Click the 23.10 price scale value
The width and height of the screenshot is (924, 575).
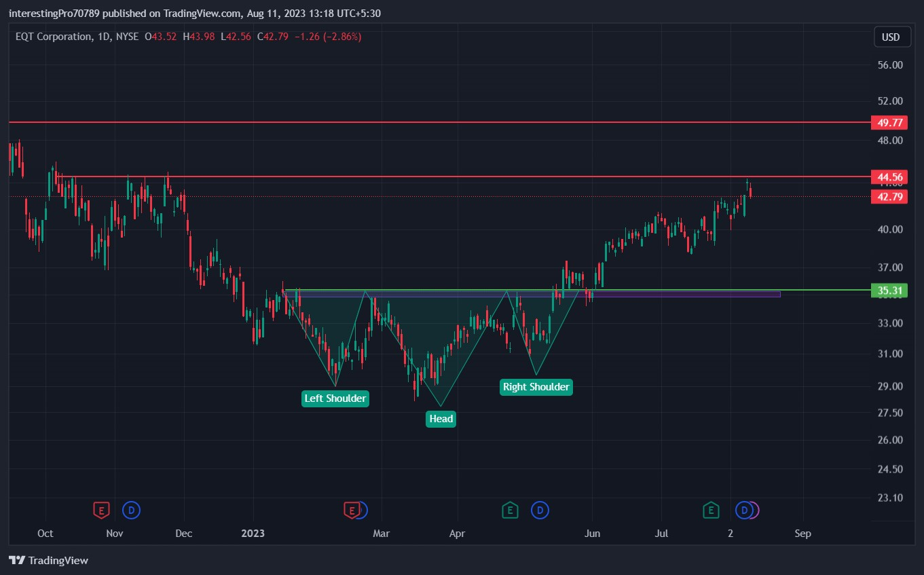[x=890, y=498]
